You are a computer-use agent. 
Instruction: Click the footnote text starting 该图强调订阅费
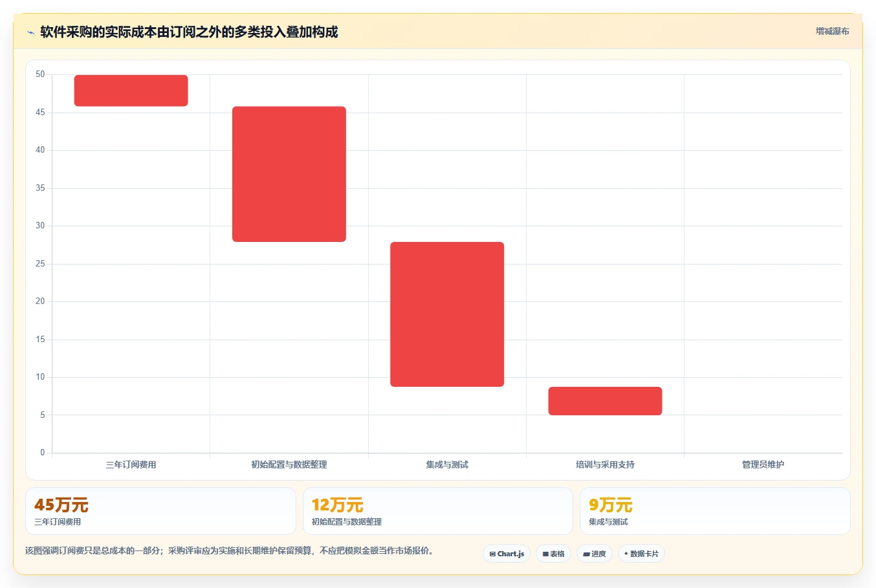click(229, 551)
